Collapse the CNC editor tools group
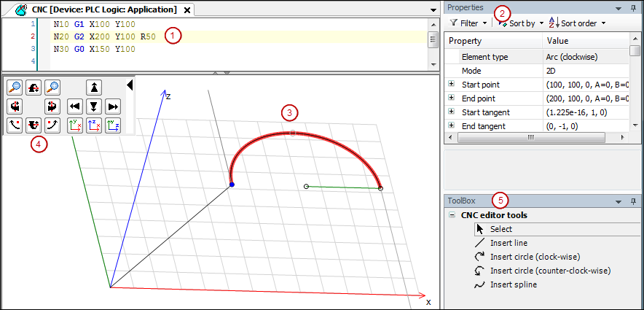Image resolution: width=644 pixels, height=310 pixels. 452,214
